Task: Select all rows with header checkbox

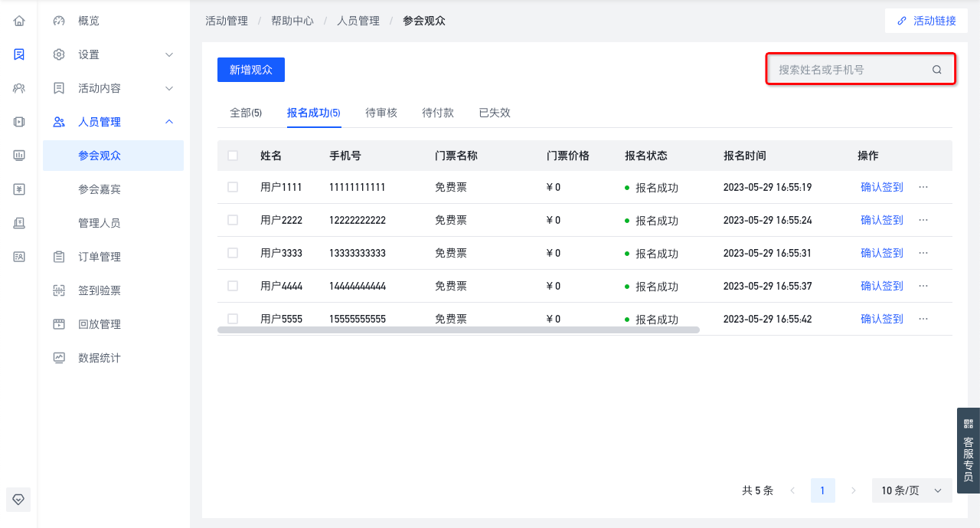Action: (x=233, y=156)
